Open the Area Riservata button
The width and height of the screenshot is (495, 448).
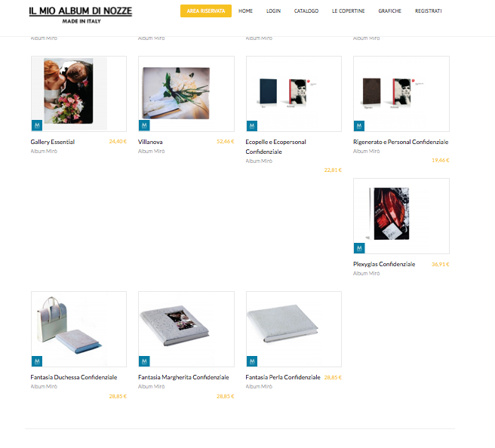tap(206, 11)
